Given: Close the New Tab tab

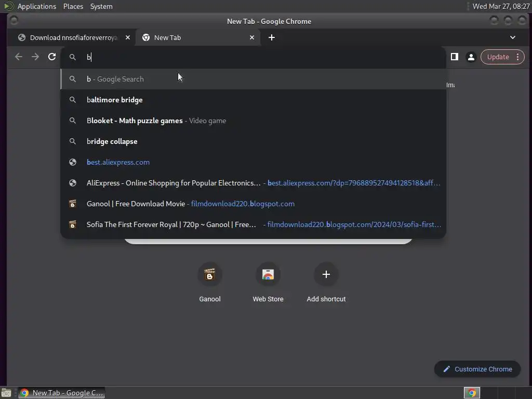Looking at the screenshot, I should pyautogui.click(x=252, y=37).
